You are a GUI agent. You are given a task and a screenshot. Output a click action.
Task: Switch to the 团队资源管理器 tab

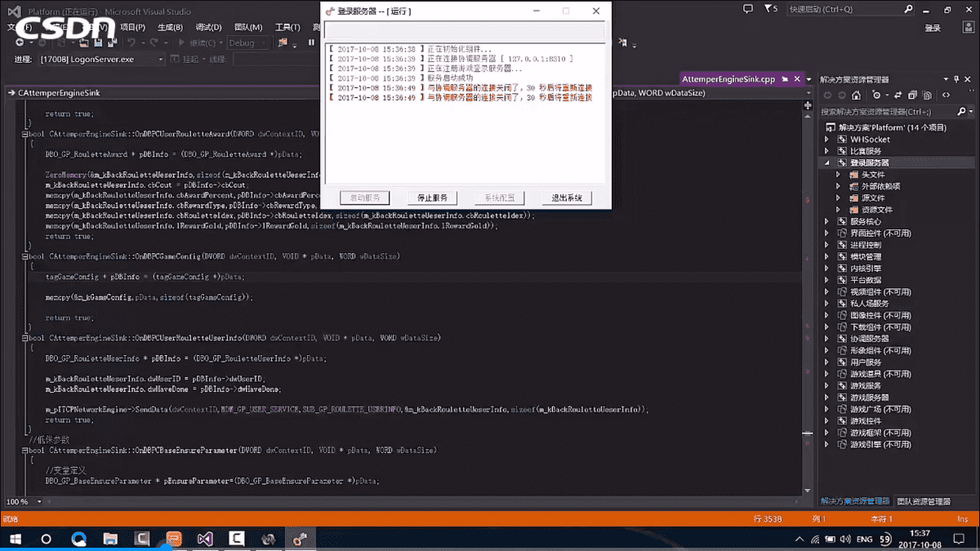click(x=924, y=501)
